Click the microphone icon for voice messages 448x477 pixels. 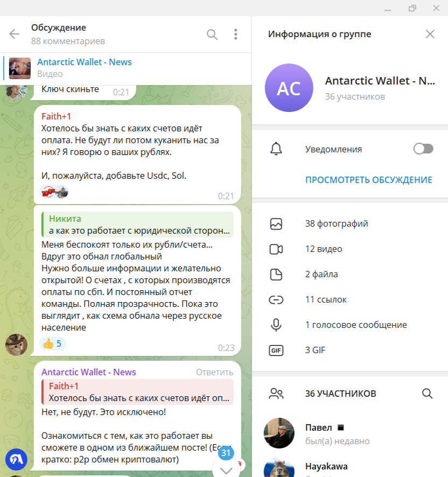coord(276,325)
